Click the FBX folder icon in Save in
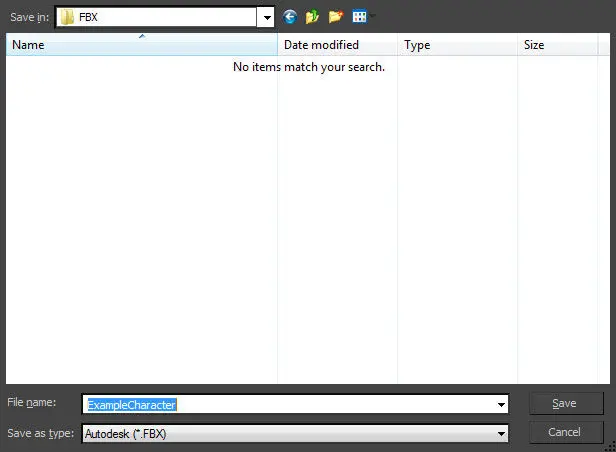This screenshot has width=616, height=452. [x=67, y=17]
